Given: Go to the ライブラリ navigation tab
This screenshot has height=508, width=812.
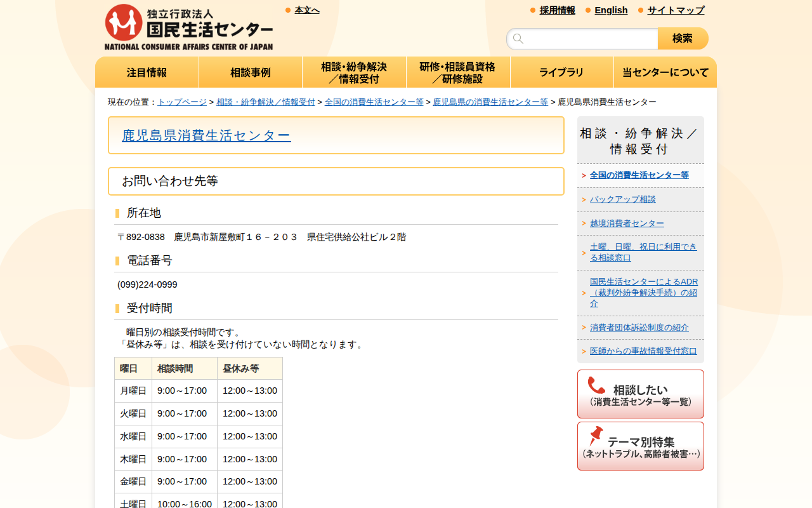Looking at the screenshot, I should click(x=561, y=72).
